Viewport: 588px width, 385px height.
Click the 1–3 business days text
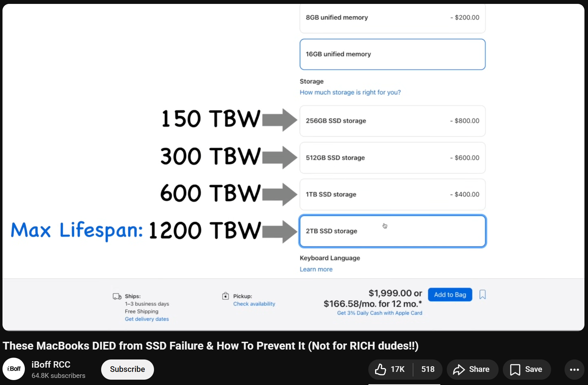147,304
